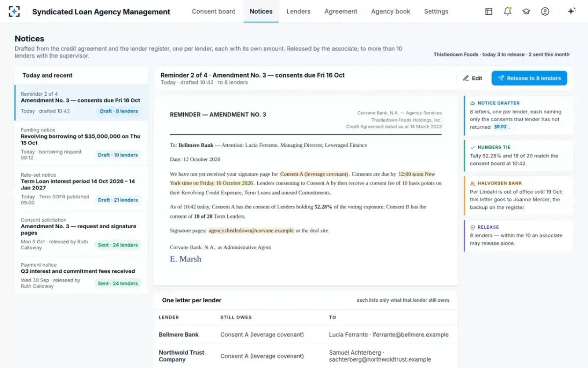Click the Thistledown Foods status summary
Image resolution: width=588 pixels, height=368 pixels.
tap(501, 54)
